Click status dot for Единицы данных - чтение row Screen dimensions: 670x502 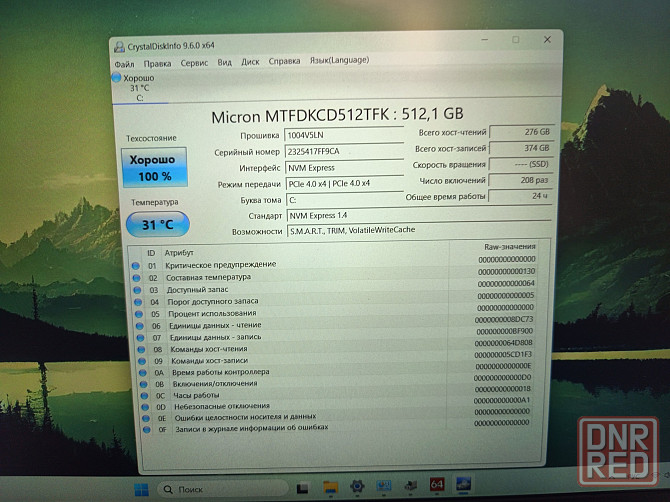point(140,326)
